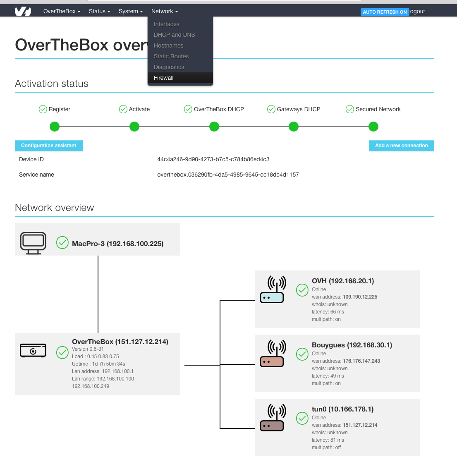Open the Status dropdown menu
This screenshot has width=457, height=476.
coord(99,11)
